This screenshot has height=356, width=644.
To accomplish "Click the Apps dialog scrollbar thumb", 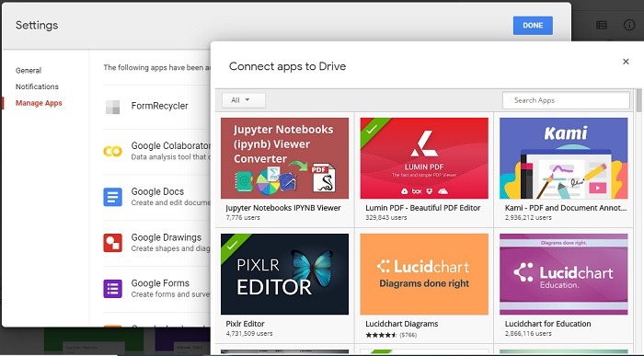I will pos(638,100).
